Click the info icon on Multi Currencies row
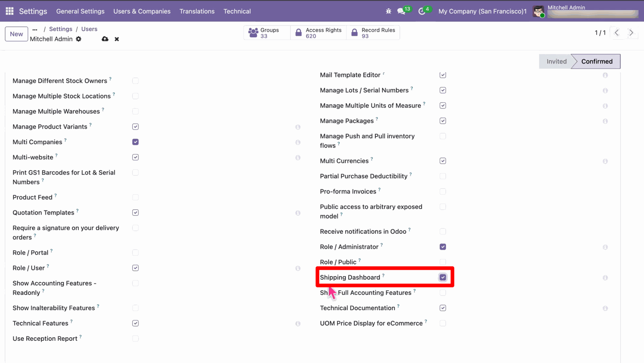 click(605, 161)
